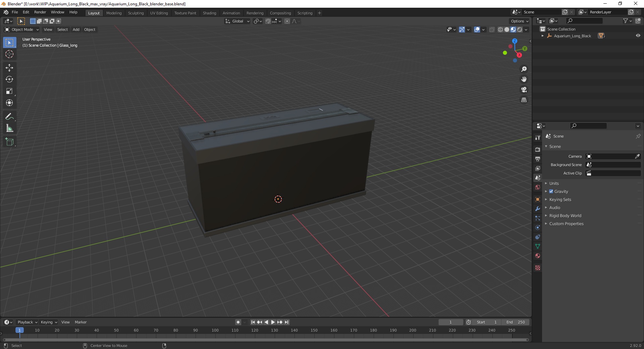Select the Measure tool
This screenshot has height=349, width=644.
click(9, 129)
